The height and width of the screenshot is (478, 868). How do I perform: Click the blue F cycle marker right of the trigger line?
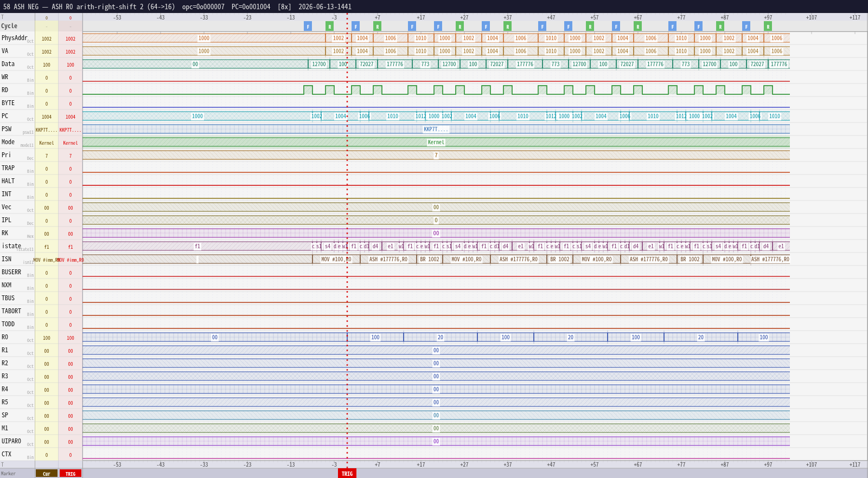[x=355, y=26]
